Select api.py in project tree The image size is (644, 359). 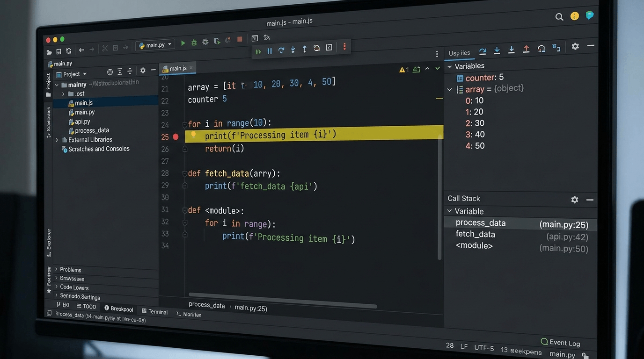point(79,122)
